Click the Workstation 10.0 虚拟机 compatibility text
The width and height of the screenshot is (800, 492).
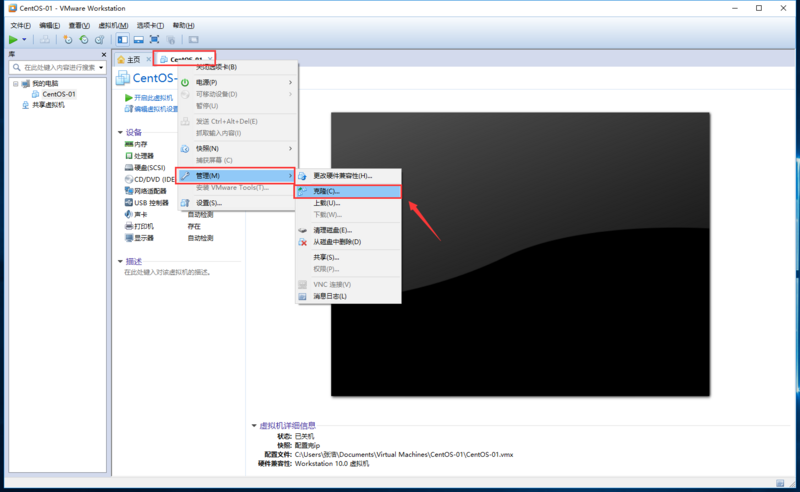tap(332, 463)
